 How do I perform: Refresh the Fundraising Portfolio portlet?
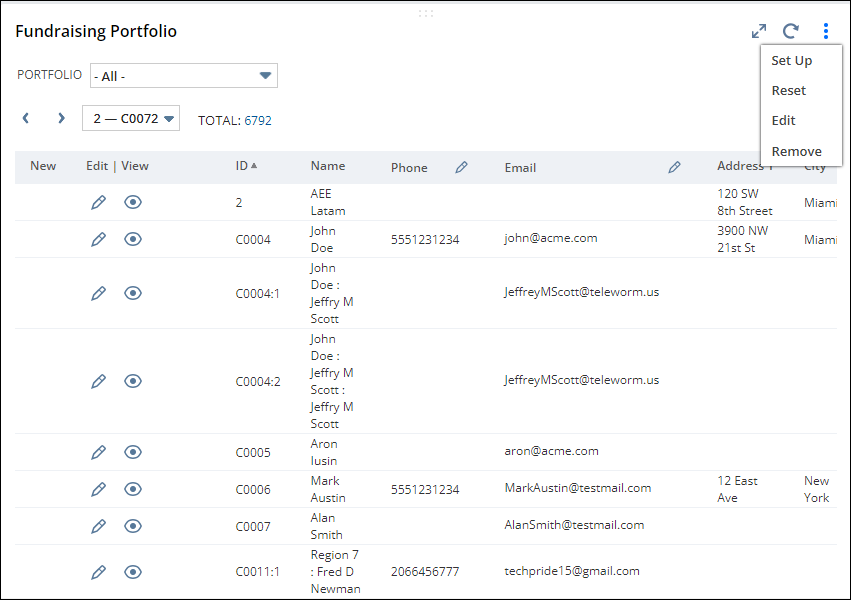click(791, 31)
